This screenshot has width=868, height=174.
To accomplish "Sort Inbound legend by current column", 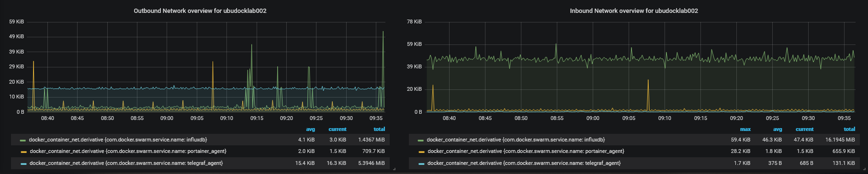I will [804, 129].
